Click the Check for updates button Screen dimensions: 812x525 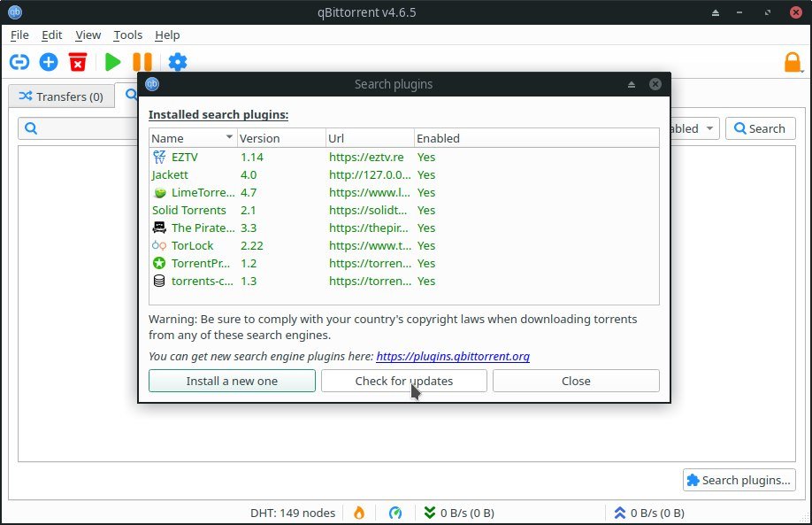pos(403,381)
